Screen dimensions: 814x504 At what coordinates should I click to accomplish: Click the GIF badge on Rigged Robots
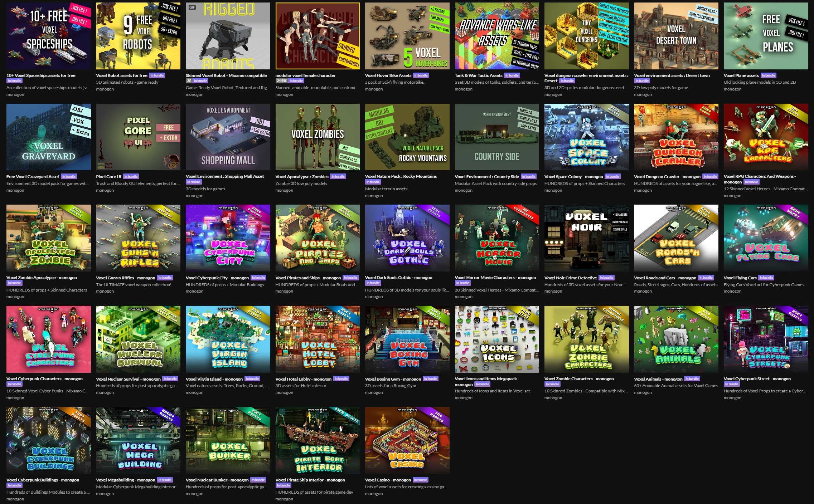tap(192, 8)
